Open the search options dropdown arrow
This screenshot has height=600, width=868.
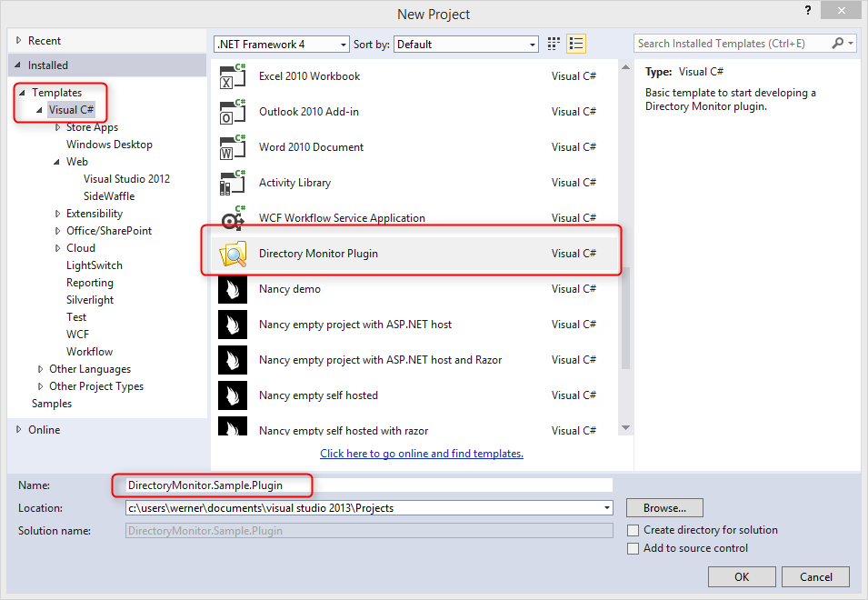point(851,43)
